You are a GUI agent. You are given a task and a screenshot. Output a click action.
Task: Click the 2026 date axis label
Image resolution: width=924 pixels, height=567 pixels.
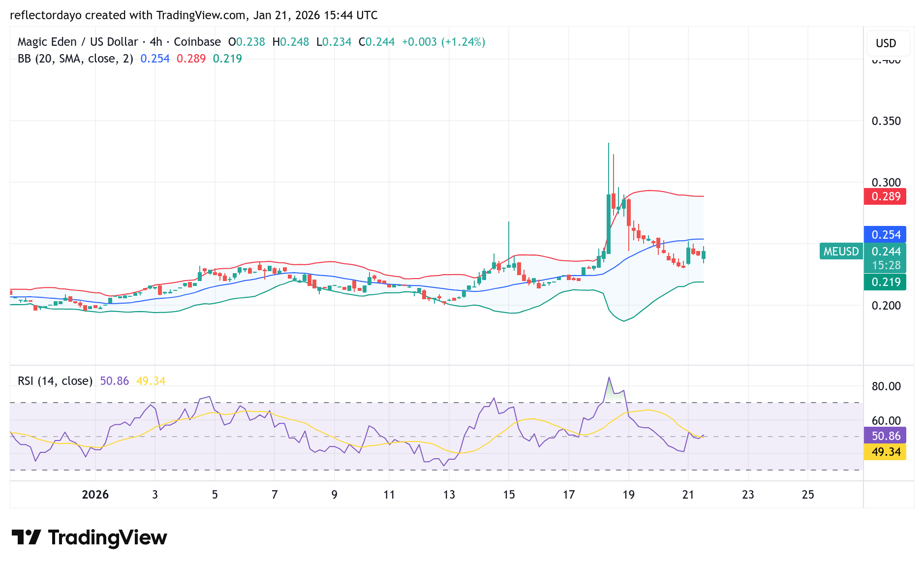[95, 495]
